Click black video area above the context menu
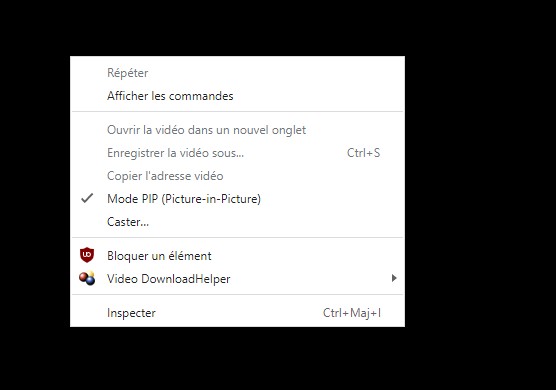 pos(238,28)
